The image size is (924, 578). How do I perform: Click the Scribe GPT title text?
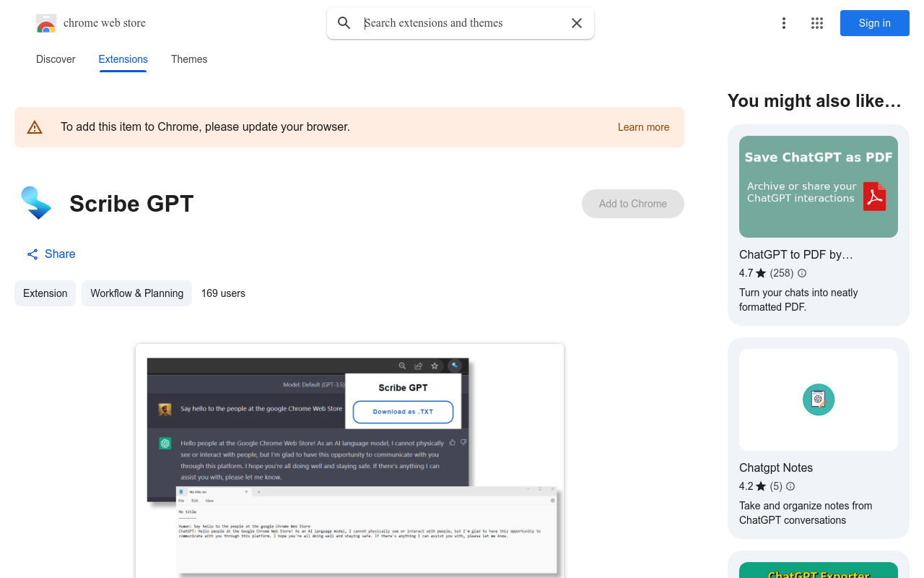point(131,204)
